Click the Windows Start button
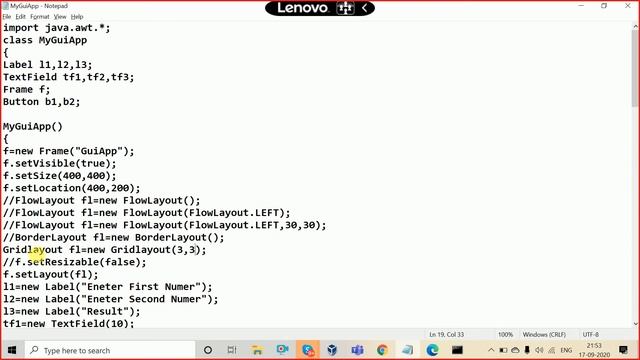 tap(12, 350)
